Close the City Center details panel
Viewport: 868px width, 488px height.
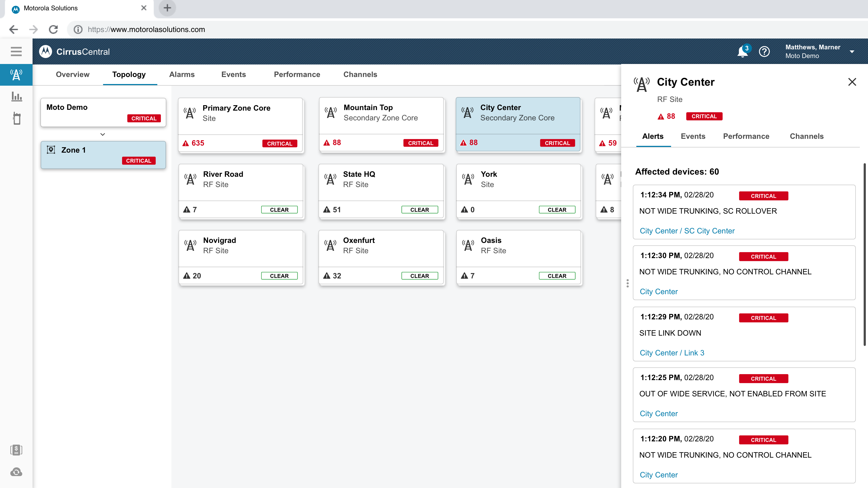[x=852, y=82]
